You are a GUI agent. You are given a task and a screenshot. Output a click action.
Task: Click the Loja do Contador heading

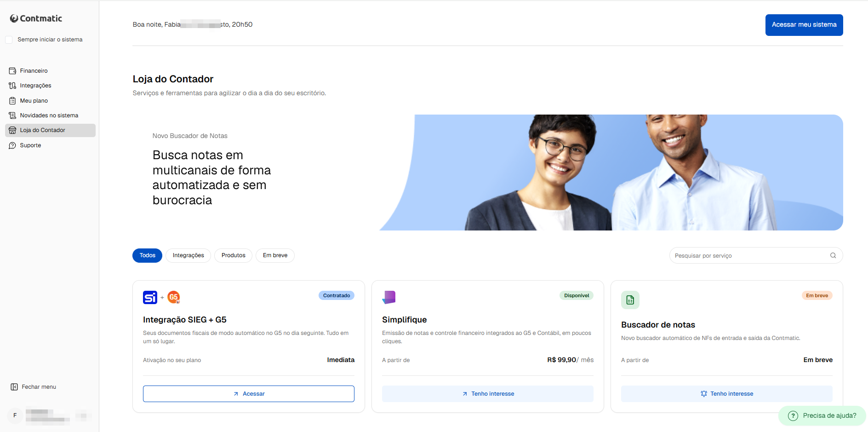(x=173, y=79)
